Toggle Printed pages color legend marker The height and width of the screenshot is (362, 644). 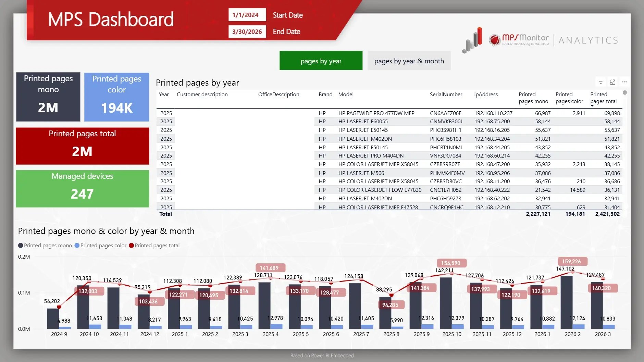77,246
